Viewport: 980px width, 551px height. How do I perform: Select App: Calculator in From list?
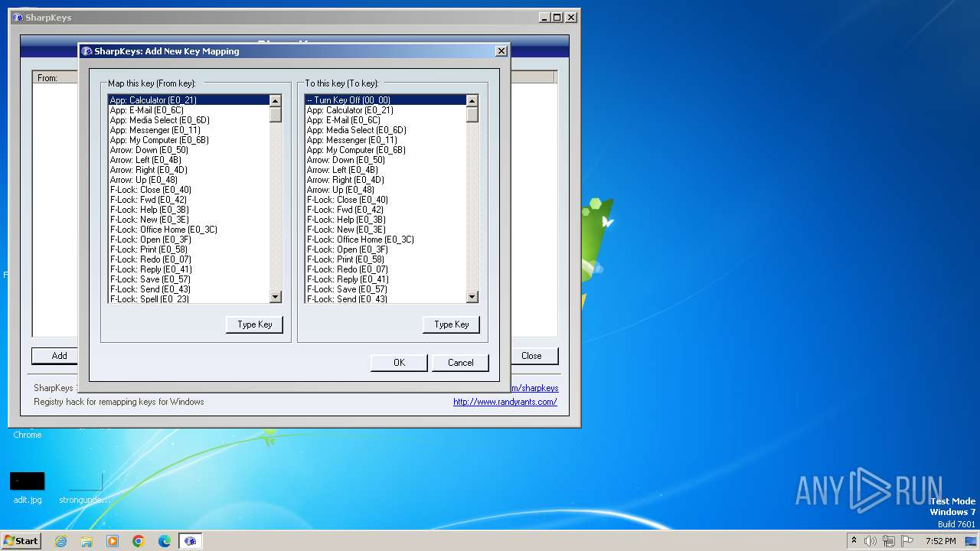click(x=189, y=100)
